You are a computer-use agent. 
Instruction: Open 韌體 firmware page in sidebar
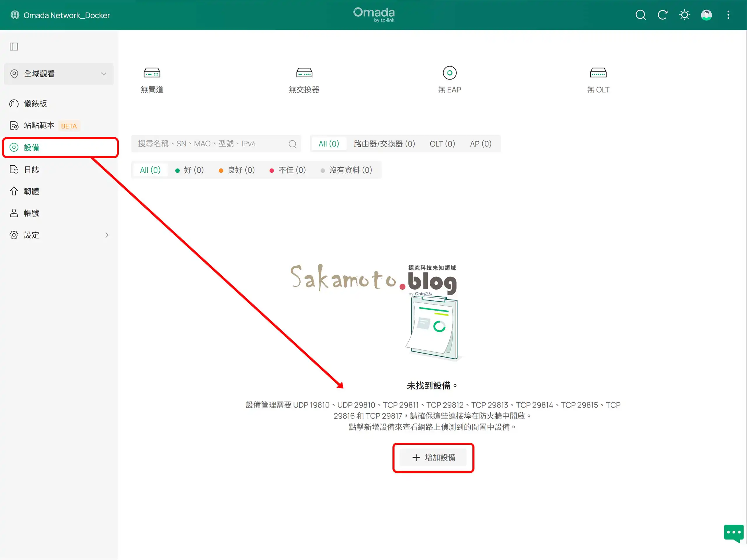(x=32, y=191)
